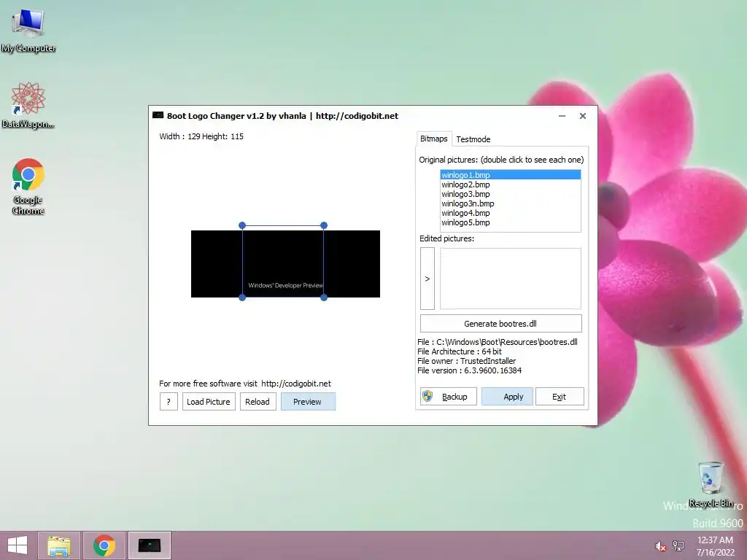Image resolution: width=747 pixels, height=560 pixels.
Task: Click top-left selection handle
Action: tap(242, 225)
